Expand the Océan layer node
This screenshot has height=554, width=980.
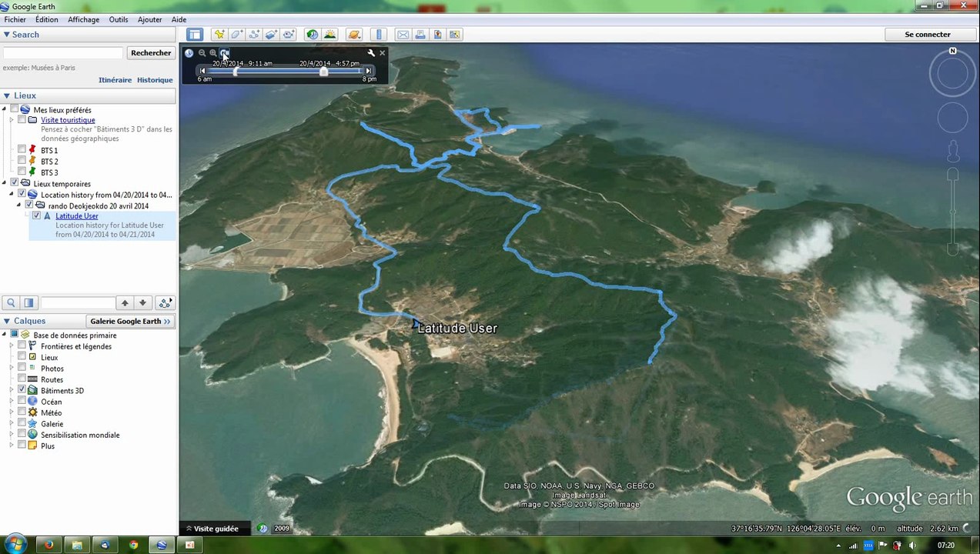click(12, 402)
